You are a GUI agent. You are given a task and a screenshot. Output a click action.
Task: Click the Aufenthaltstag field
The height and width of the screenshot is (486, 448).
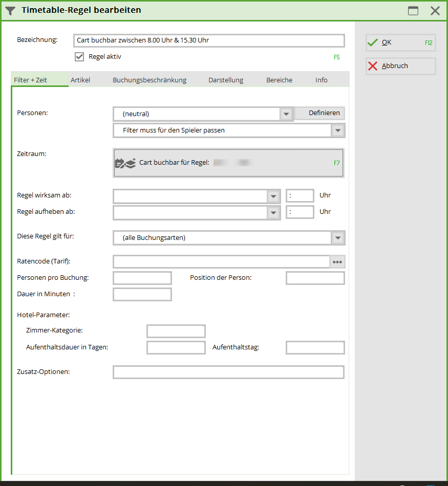(315, 348)
